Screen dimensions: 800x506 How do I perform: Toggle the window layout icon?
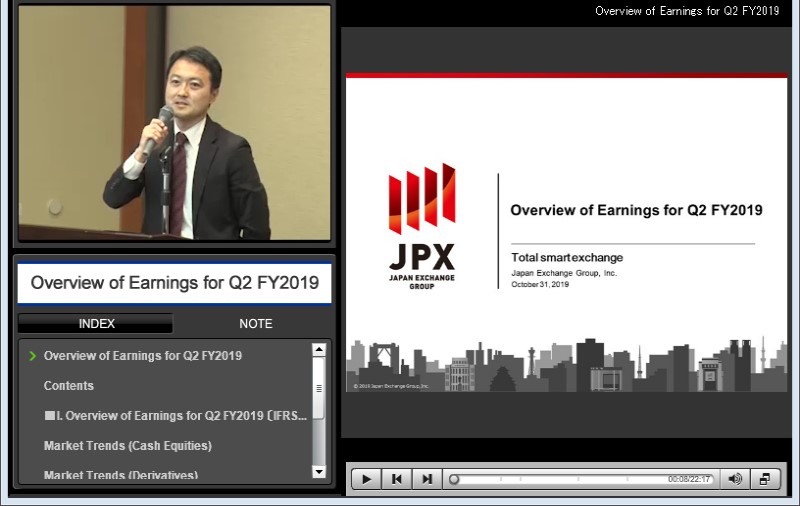point(765,479)
